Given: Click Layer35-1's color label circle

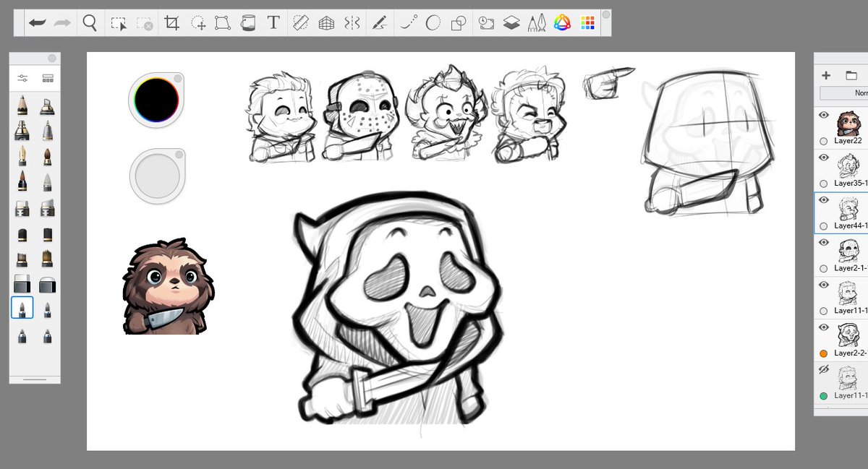Looking at the screenshot, I should click(824, 184).
